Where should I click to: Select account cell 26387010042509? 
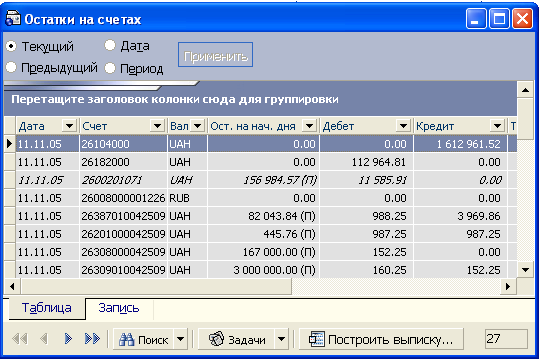[x=123, y=216]
